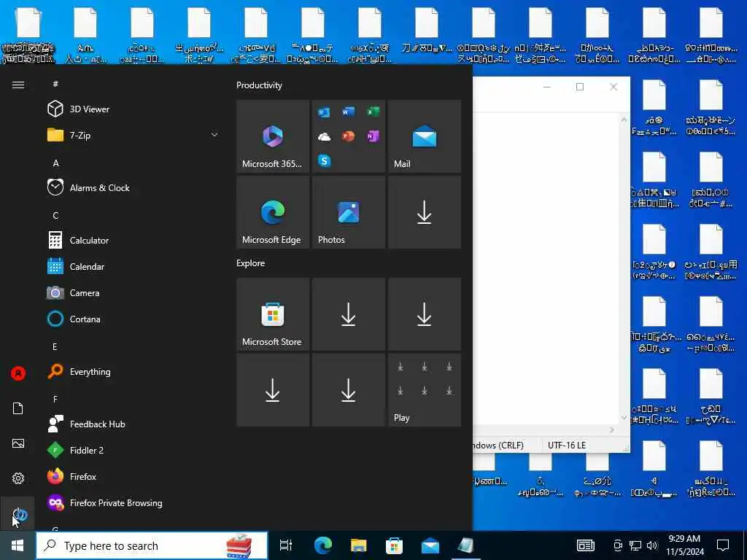Click the Productivity group title
Viewport: 747px width, 560px height.
coord(259,85)
